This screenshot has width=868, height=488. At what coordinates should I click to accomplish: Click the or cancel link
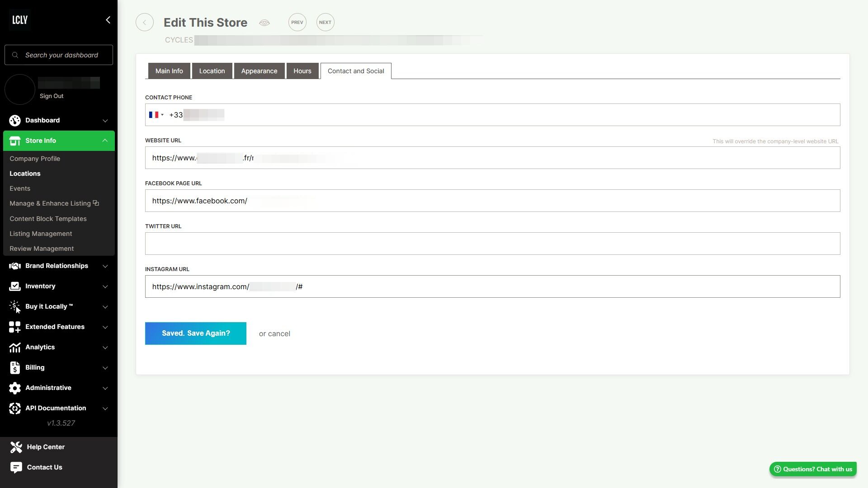coord(274,334)
